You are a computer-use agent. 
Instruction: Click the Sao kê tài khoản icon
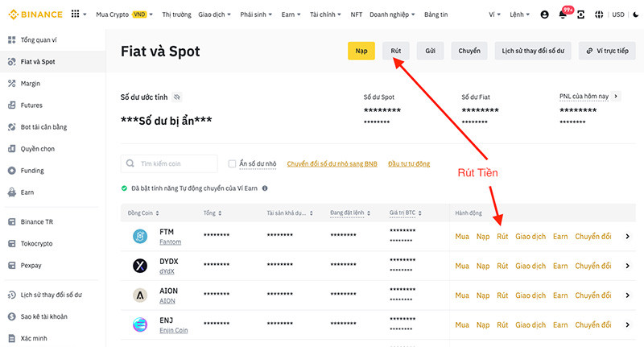12,316
